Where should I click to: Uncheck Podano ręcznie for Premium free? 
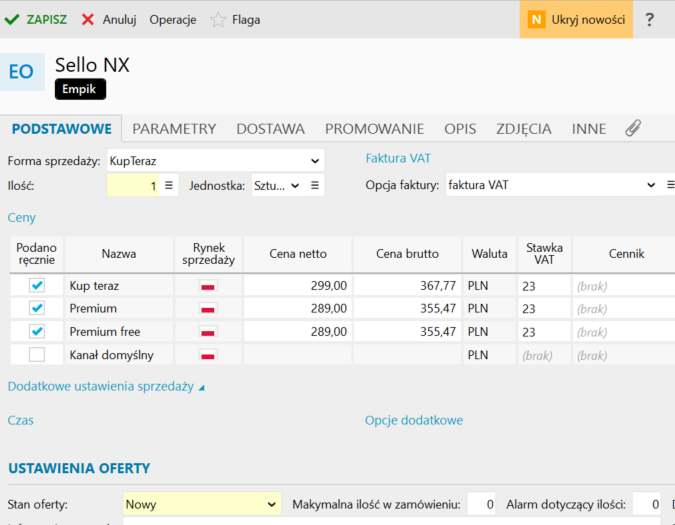pos(37,331)
